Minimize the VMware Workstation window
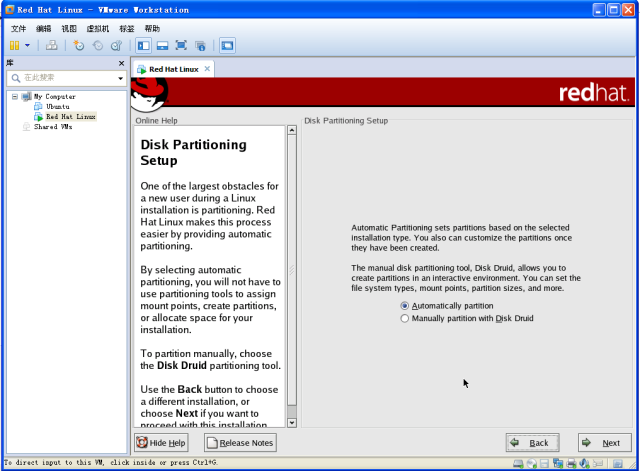Image resolution: width=640 pixels, height=471 pixels. (x=599, y=10)
